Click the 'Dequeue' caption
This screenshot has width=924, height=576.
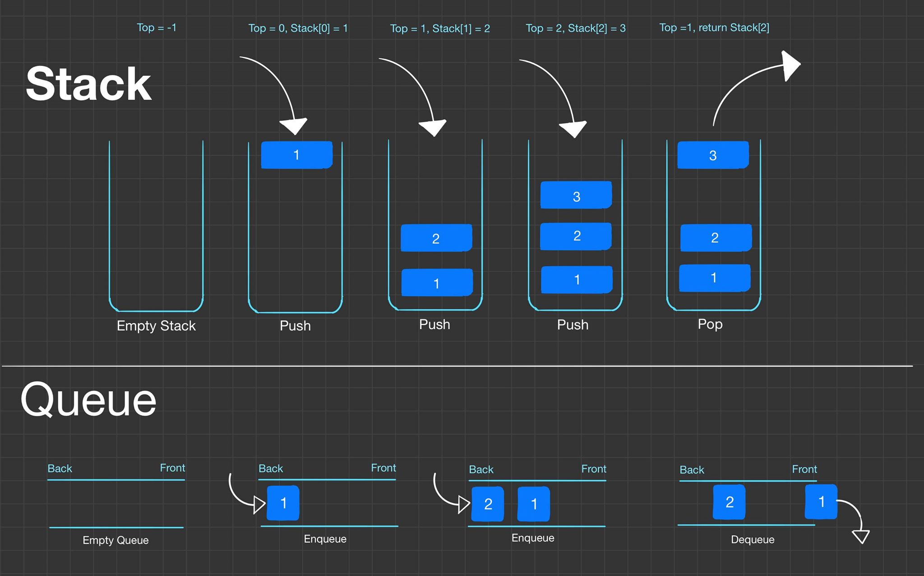pos(753,539)
